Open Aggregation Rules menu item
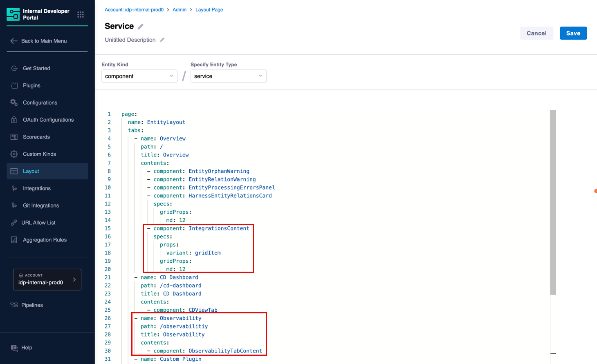The image size is (597, 364). click(47, 240)
